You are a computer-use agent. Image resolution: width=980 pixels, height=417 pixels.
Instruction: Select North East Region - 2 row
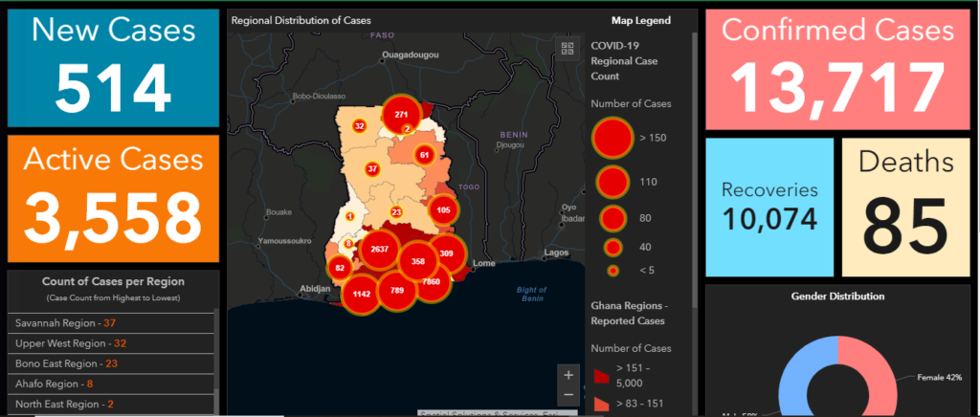coord(111,404)
